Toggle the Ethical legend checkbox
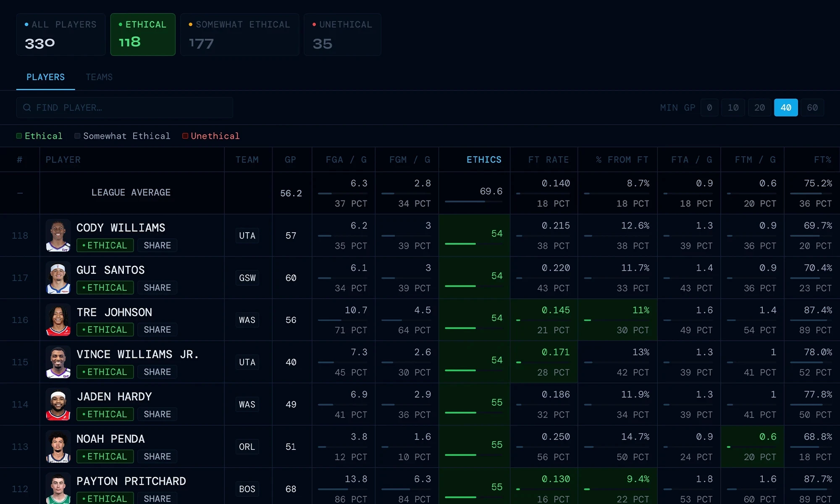Image resolution: width=840 pixels, height=504 pixels. [19, 136]
